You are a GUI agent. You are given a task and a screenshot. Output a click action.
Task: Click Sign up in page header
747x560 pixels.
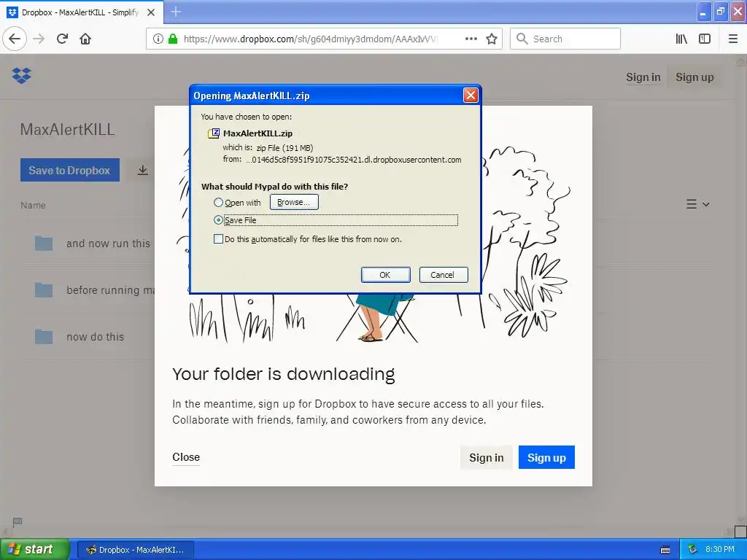click(694, 77)
